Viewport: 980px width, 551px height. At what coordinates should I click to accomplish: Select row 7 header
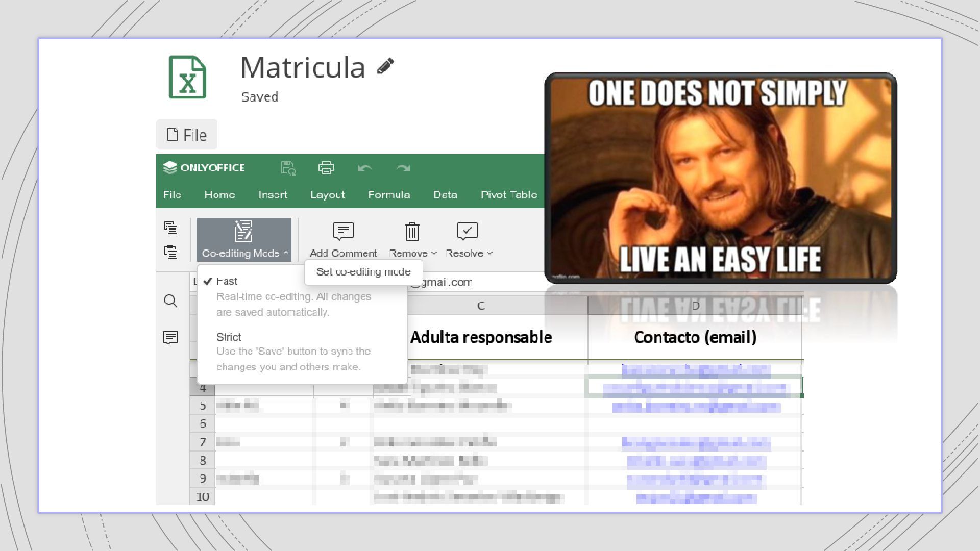(203, 442)
